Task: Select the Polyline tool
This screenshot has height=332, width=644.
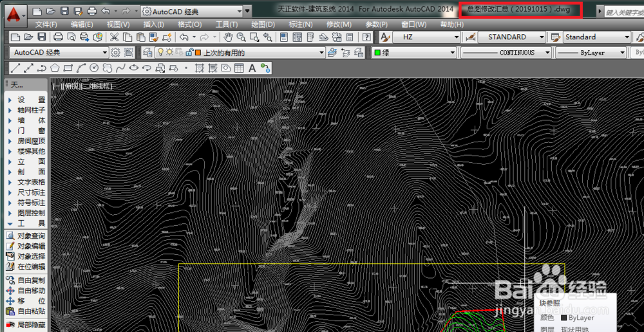Action: point(42,68)
